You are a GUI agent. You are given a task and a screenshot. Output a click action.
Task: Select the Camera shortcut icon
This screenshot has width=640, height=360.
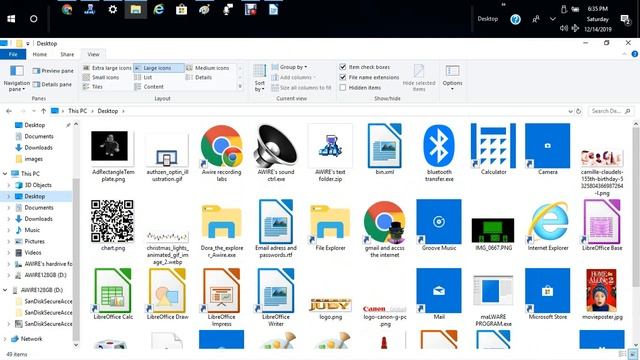pos(547,146)
